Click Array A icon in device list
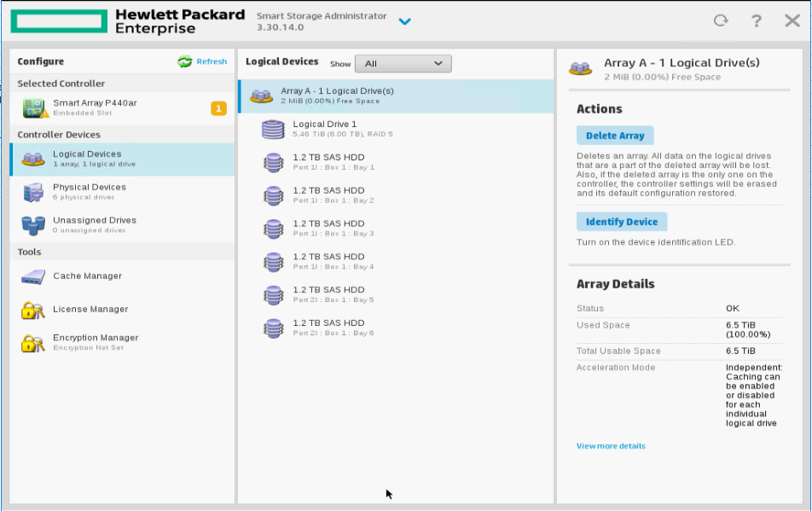The image size is (812, 511). [x=261, y=96]
